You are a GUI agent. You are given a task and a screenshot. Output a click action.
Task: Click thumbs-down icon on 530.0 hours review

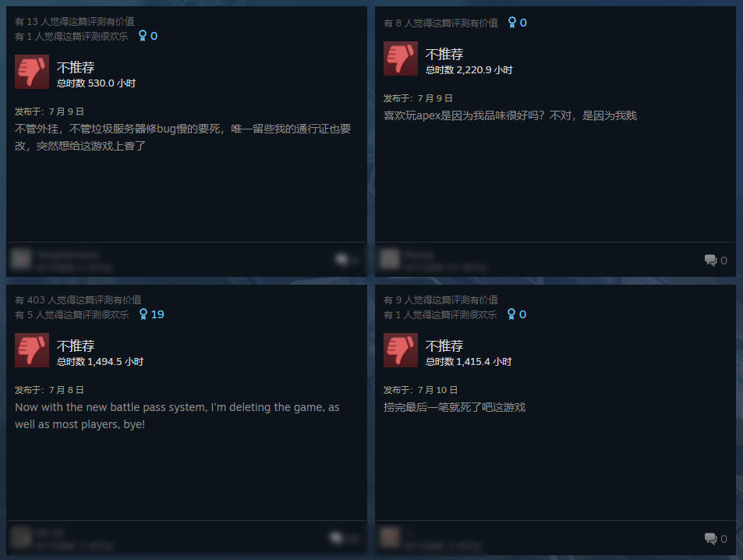point(32,72)
